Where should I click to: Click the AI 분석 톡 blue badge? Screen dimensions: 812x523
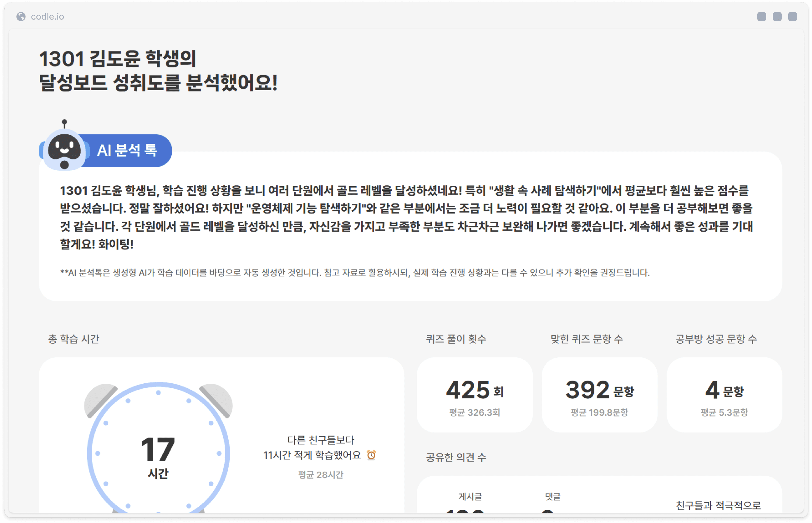[127, 150]
